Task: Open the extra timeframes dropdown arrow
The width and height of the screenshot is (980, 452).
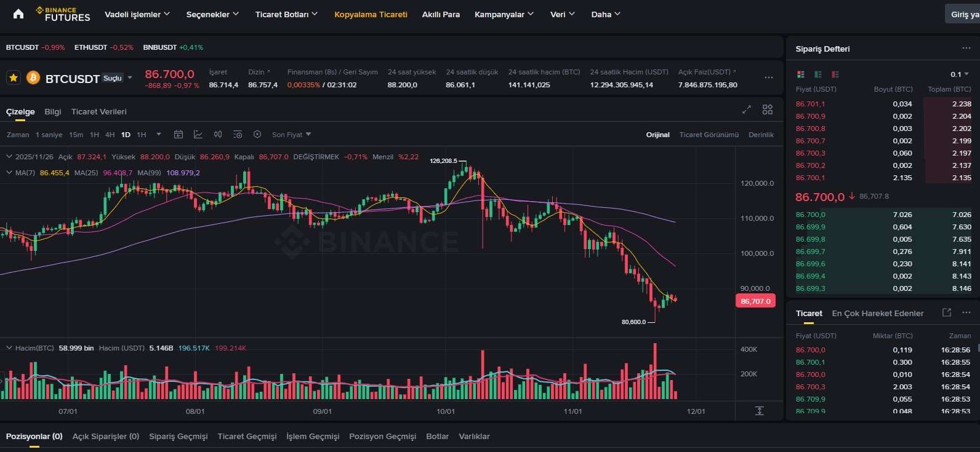Action: point(159,134)
